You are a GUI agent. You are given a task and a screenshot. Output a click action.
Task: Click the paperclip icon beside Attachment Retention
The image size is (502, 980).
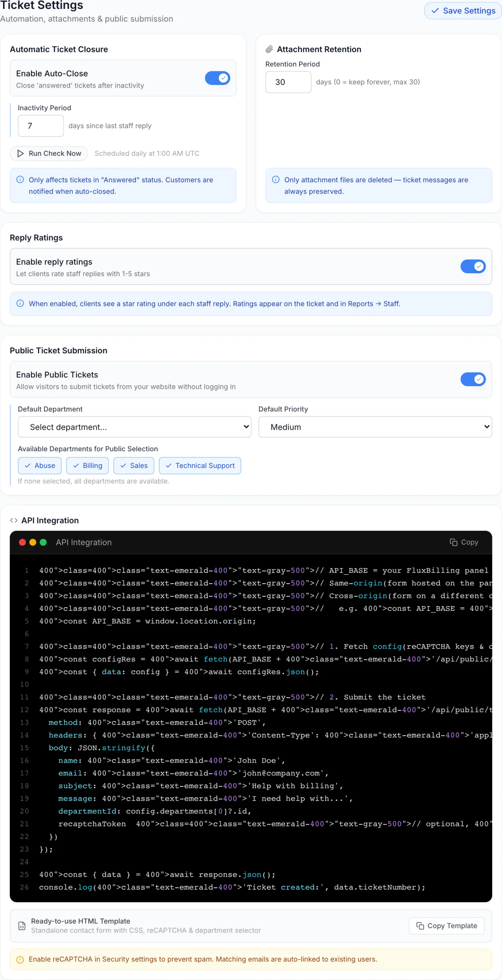269,49
